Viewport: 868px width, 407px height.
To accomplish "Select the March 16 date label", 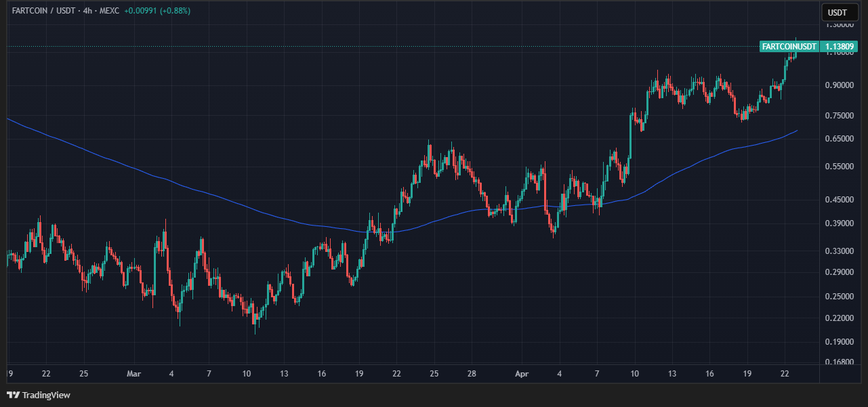I will pyautogui.click(x=322, y=374).
